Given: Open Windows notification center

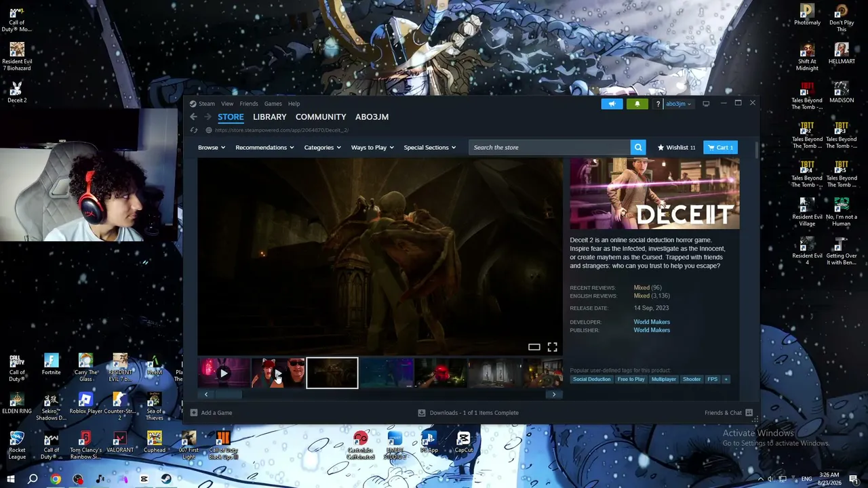Looking at the screenshot, I should click(x=854, y=479).
